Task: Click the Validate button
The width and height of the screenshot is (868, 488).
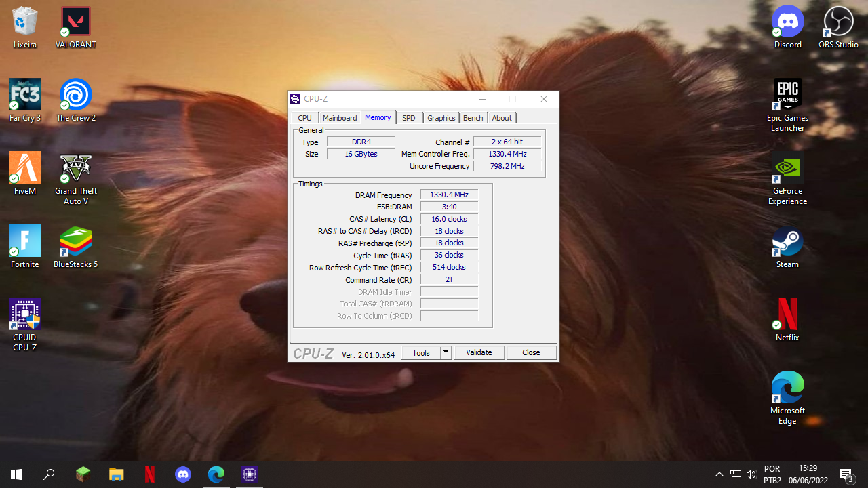Action: pyautogui.click(x=479, y=352)
